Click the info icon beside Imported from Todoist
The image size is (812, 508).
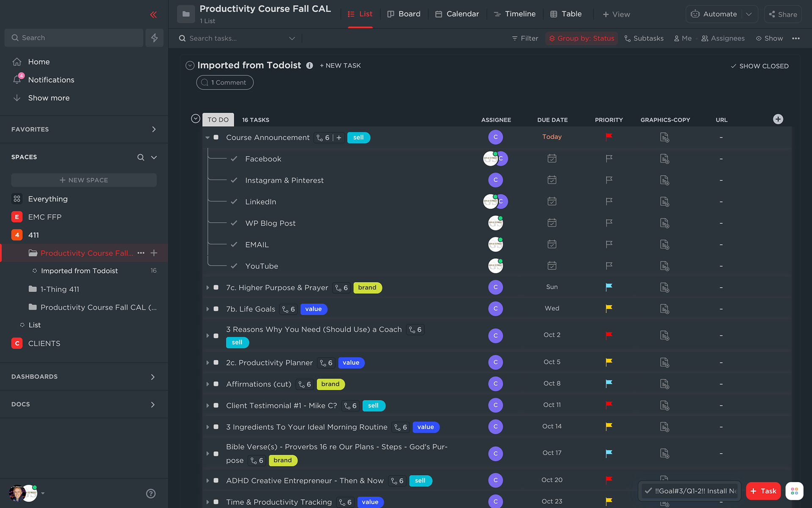pyautogui.click(x=310, y=66)
